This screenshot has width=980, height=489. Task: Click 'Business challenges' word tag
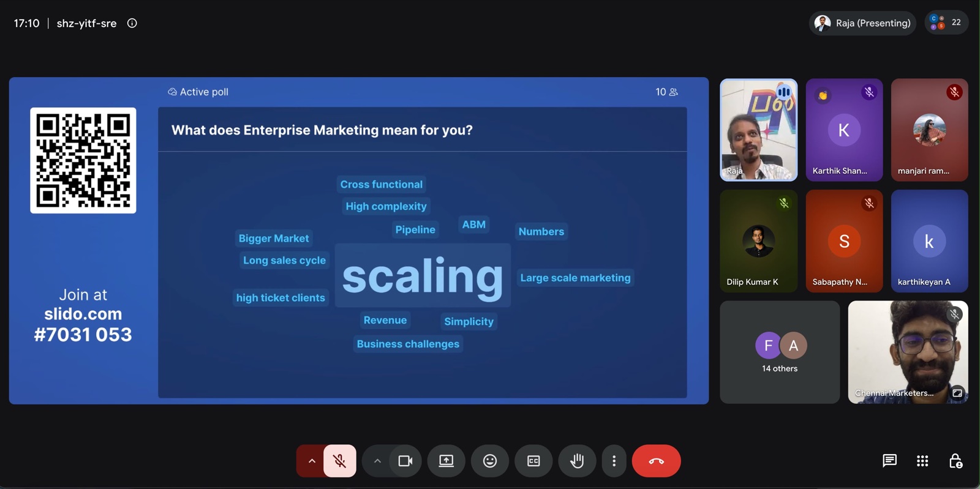(408, 344)
